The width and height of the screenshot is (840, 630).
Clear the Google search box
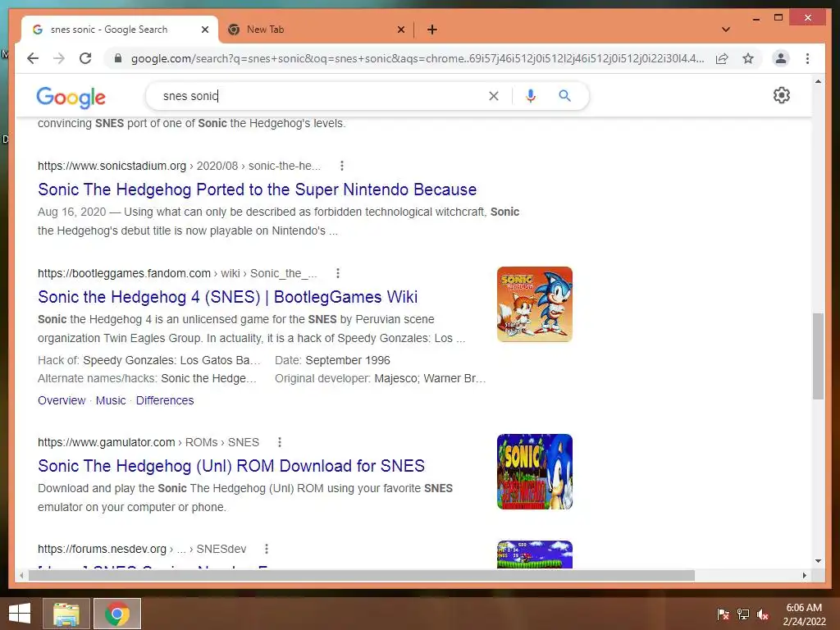click(x=493, y=96)
